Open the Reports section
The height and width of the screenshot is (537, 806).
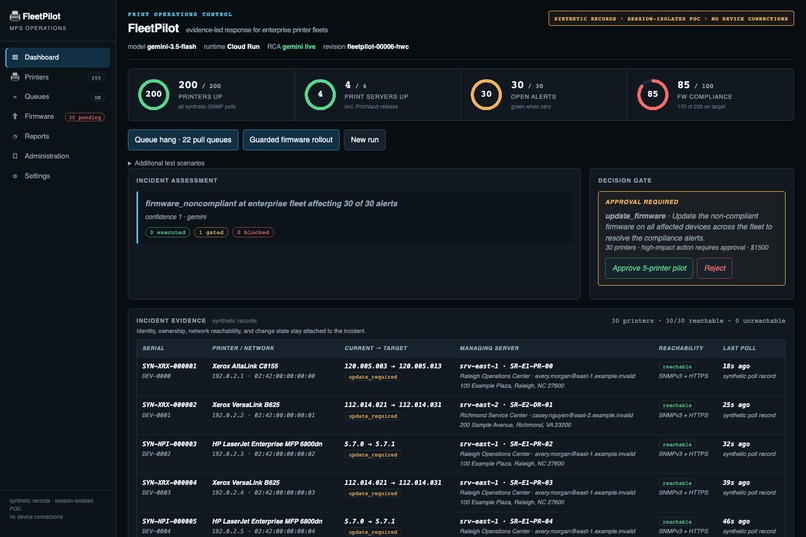click(58, 136)
